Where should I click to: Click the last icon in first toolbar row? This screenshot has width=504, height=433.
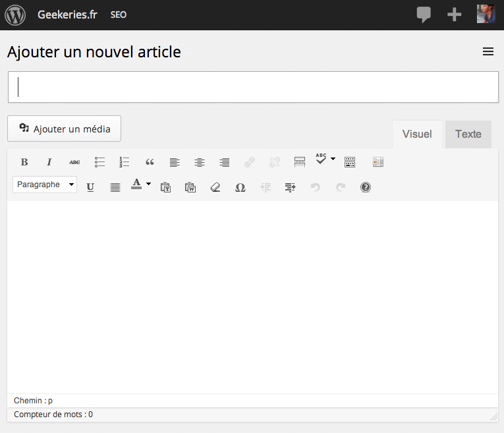point(378,162)
